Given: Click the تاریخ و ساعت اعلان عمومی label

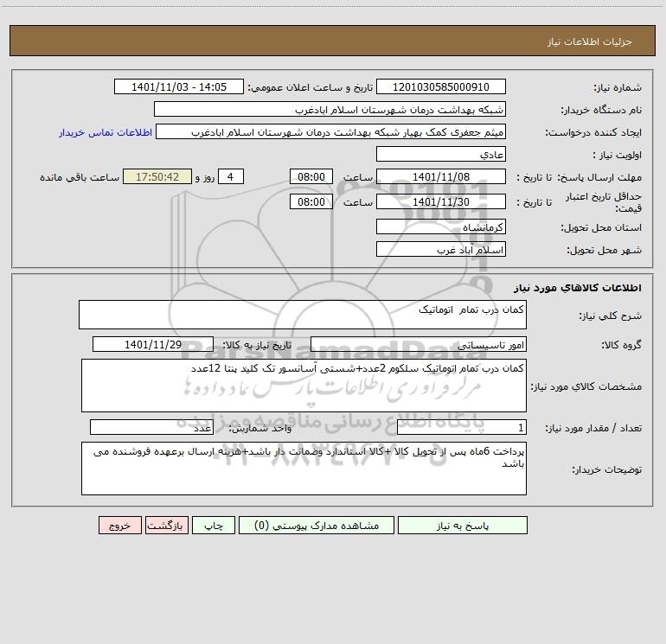Looking at the screenshot, I should point(310,88).
